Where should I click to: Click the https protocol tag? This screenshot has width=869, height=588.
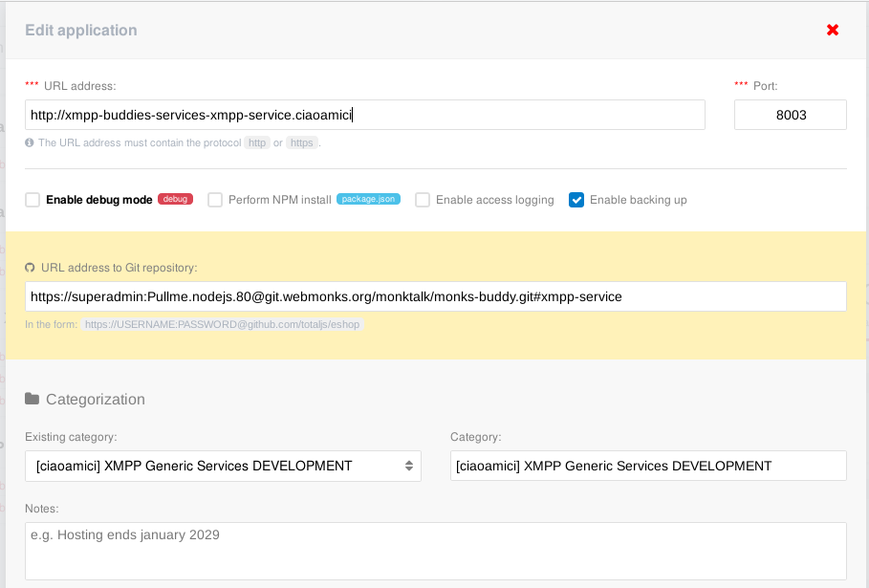coord(301,142)
